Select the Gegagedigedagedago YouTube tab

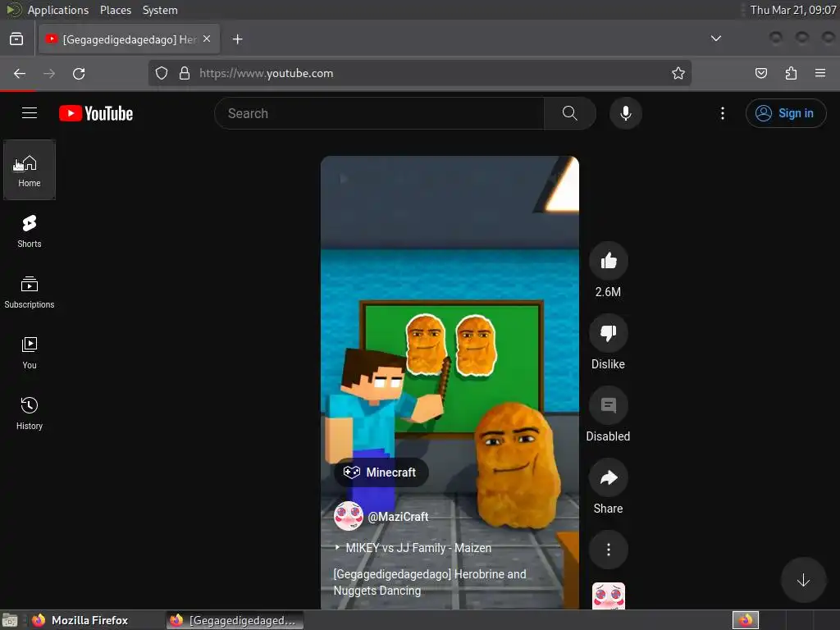(129, 39)
